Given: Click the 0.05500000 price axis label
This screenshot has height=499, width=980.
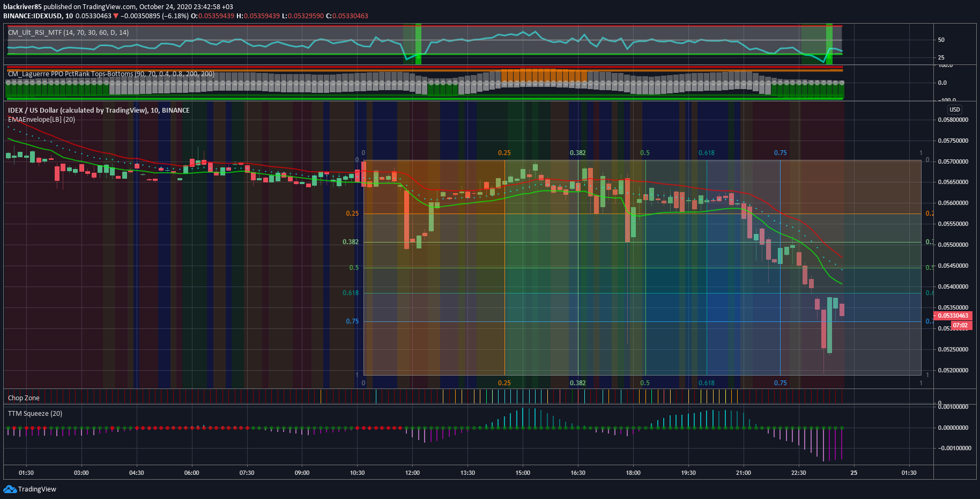Looking at the screenshot, I should [953, 245].
